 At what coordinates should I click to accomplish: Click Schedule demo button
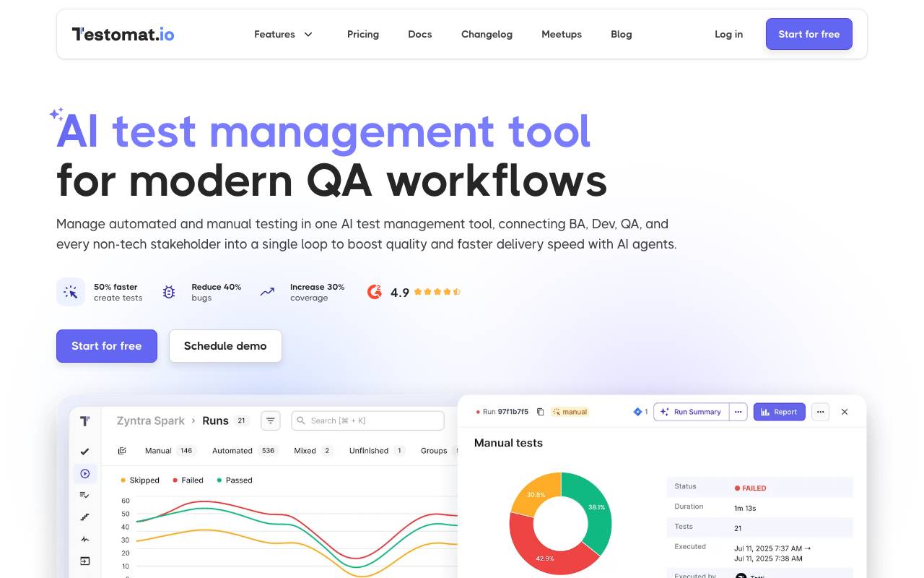click(225, 346)
